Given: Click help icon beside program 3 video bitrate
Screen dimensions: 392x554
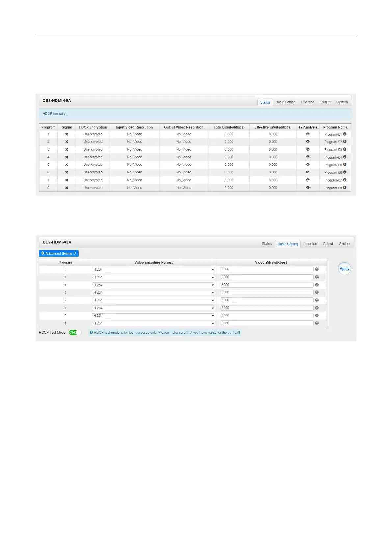Looking at the screenshot, I should click(317, 285).
